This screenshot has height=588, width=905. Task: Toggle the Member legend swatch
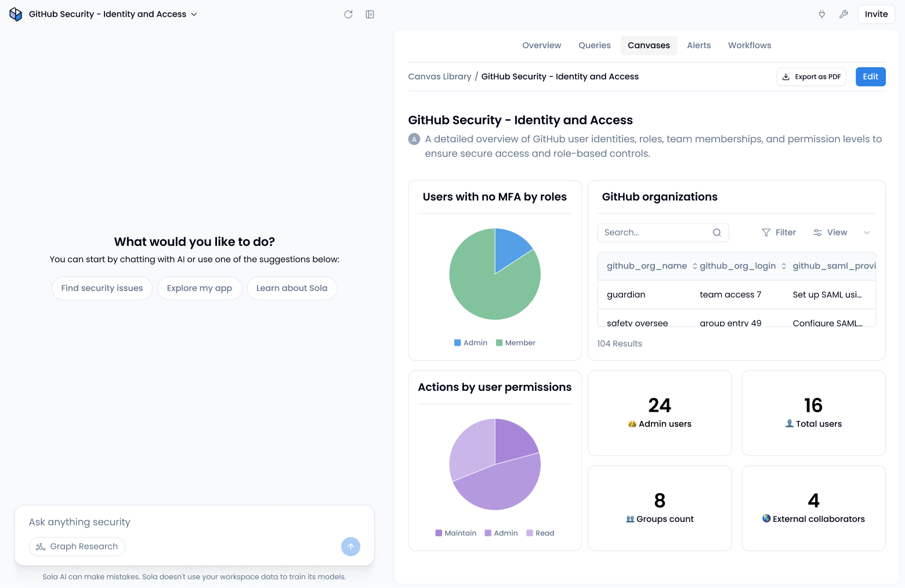coord(499,343)
